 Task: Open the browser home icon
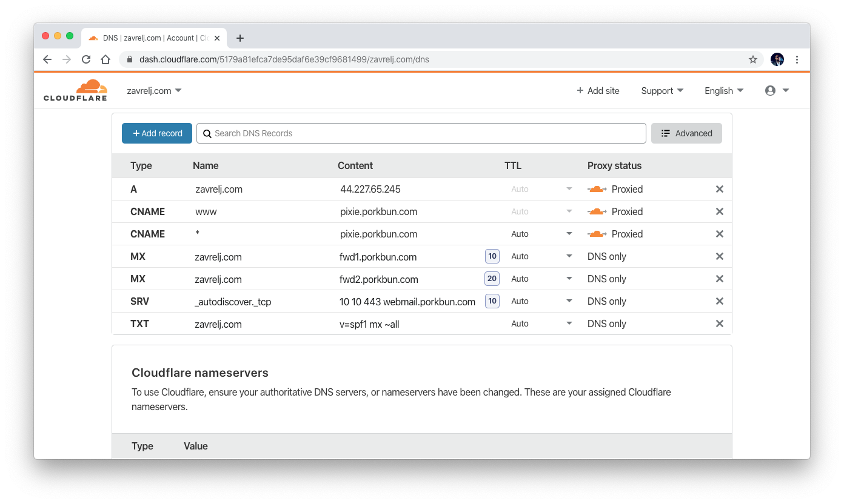(105, 59)
